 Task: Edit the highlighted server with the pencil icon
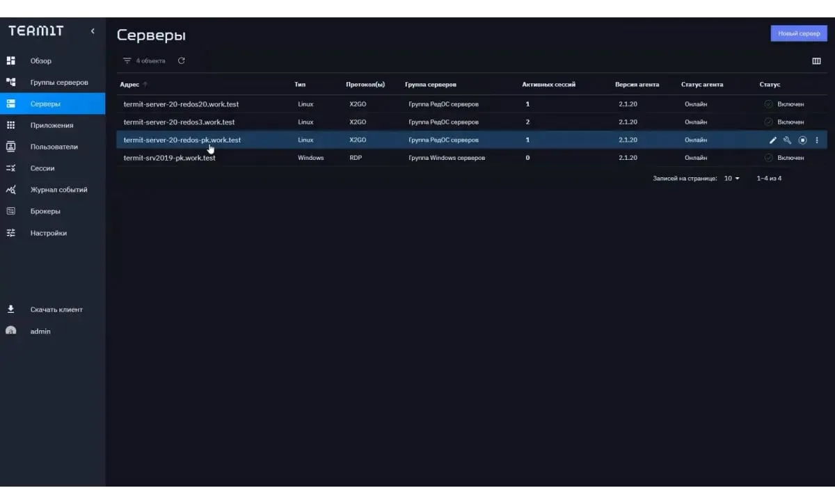tap(772, 140)
